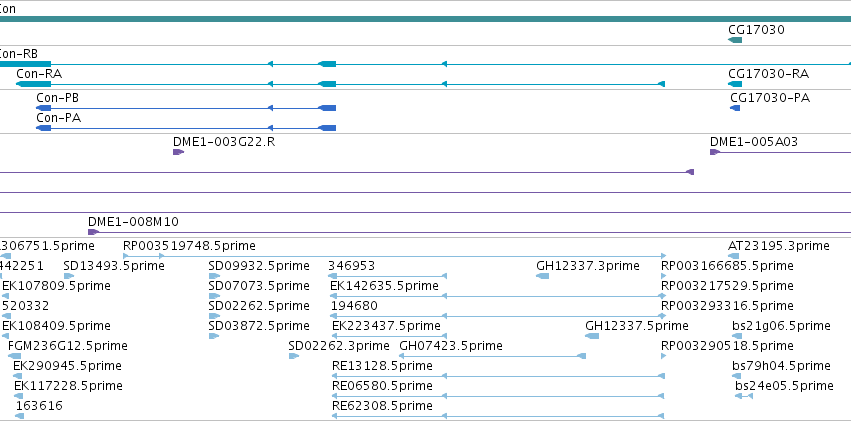Click the DME1-008M10 purple arrow glyph
The height and width of the screenshot is (421, 851).
93,232
